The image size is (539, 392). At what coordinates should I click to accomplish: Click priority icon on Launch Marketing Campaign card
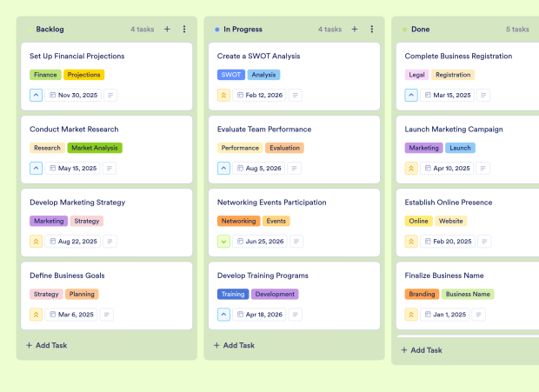point(411,169)
